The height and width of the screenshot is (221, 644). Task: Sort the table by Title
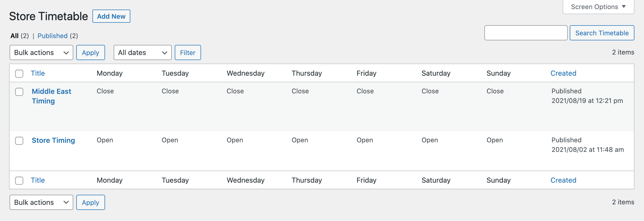click(38, 73)
